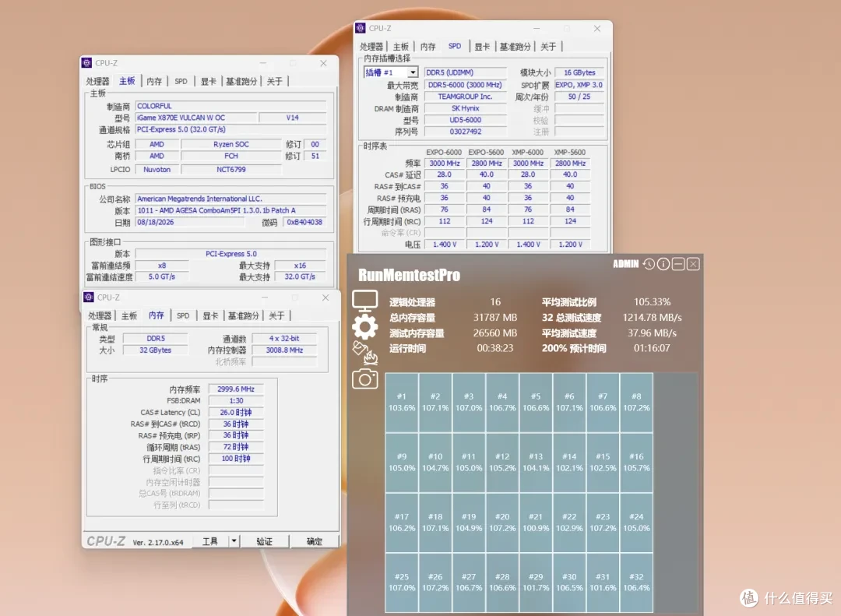
Task: Expand the Tools dropdown arrow in CPU-Z
Action: coord(234,541)
